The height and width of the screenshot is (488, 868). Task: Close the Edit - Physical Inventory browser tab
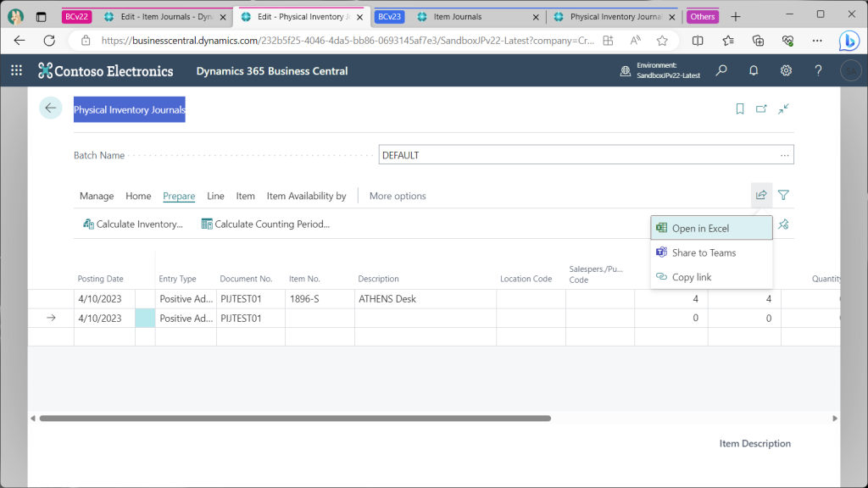coord(359,17)
